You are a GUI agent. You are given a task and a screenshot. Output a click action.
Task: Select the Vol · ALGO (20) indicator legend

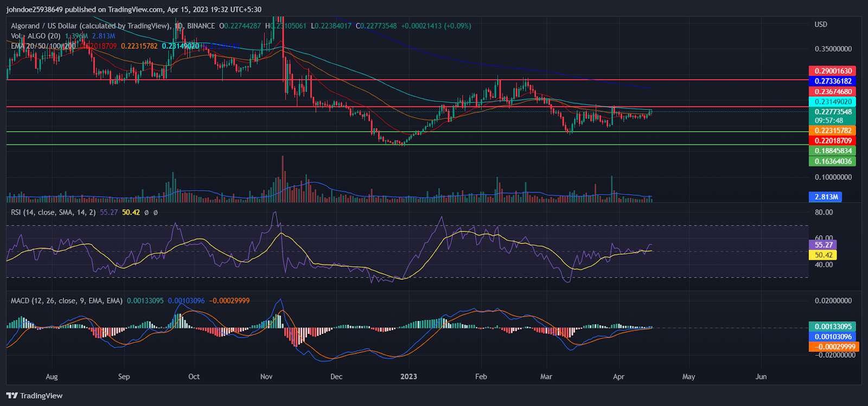tap(36, 36)
